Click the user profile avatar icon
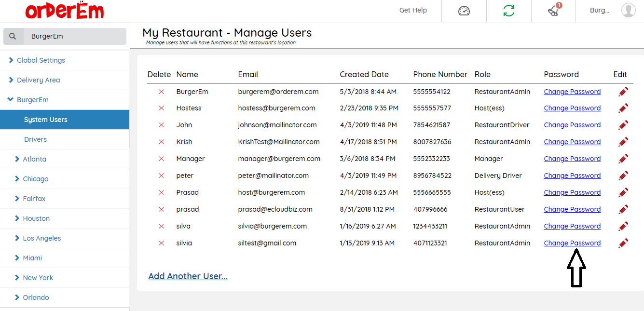 (x=628, y=10)
